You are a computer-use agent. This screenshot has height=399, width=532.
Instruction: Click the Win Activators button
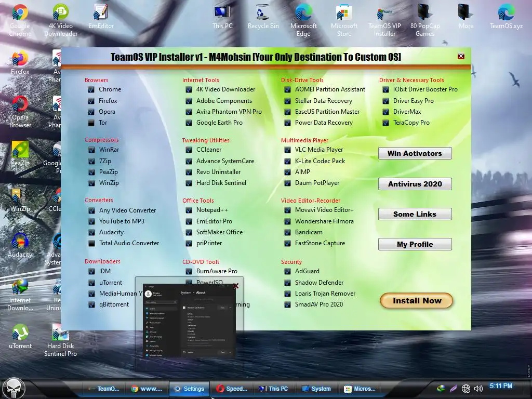(x=415, y=153)
